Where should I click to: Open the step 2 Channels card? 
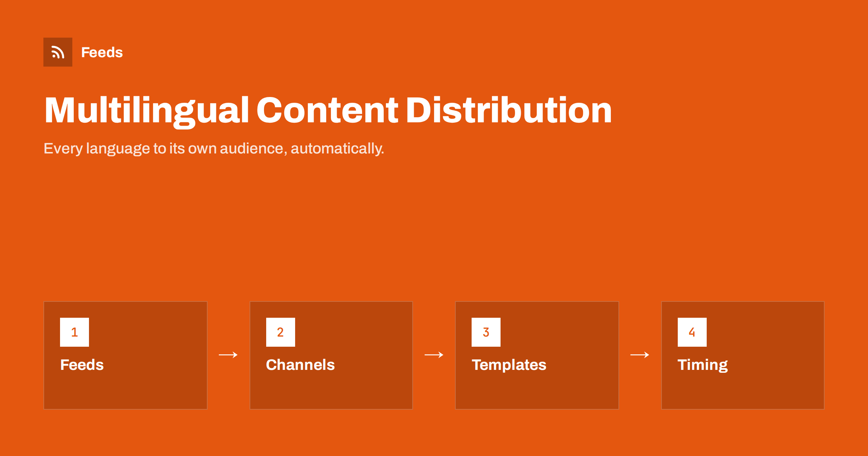click(331, 355)
